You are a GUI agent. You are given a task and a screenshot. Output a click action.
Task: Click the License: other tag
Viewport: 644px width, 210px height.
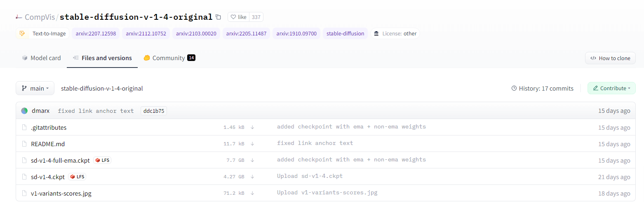click(x=395, y=34)
